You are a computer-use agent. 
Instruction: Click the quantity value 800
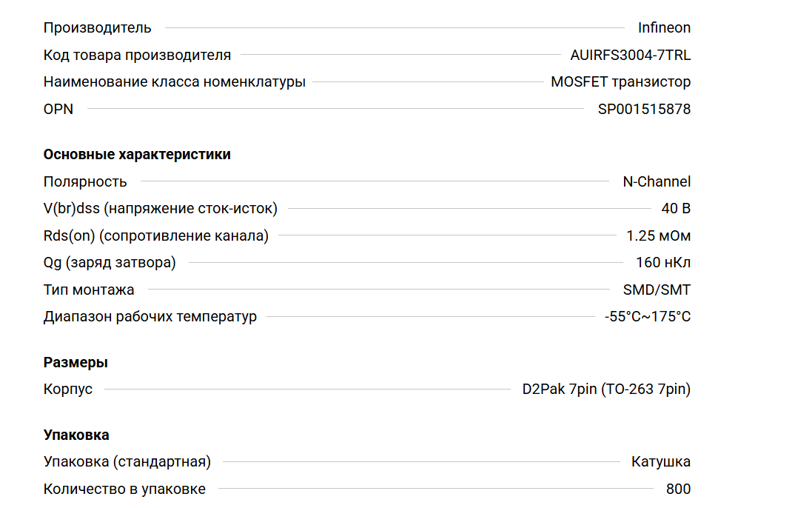[678, 489]
